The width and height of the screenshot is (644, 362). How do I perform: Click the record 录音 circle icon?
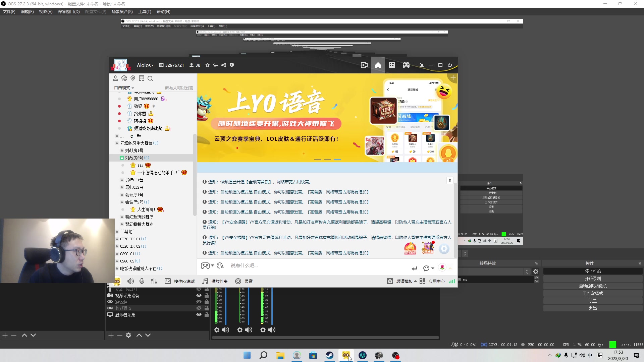(238, 282)
